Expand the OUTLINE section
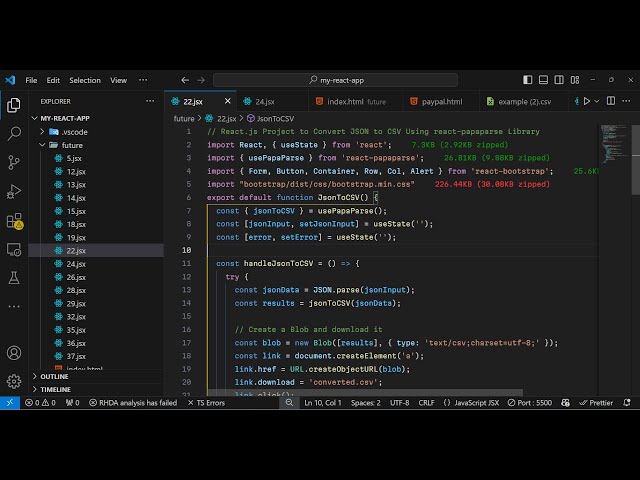Screen dimensions: 640x480 coord(55,376)
